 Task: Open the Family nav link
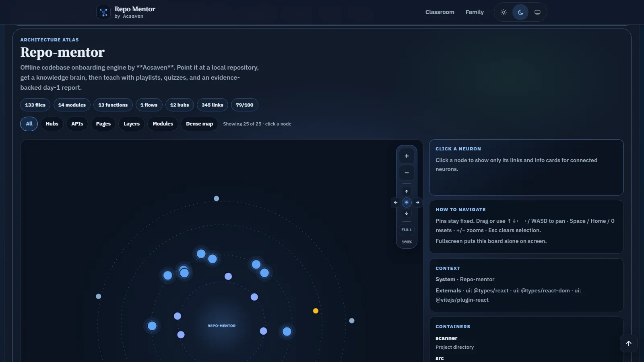pyautogui.click(x=475, y=12)
